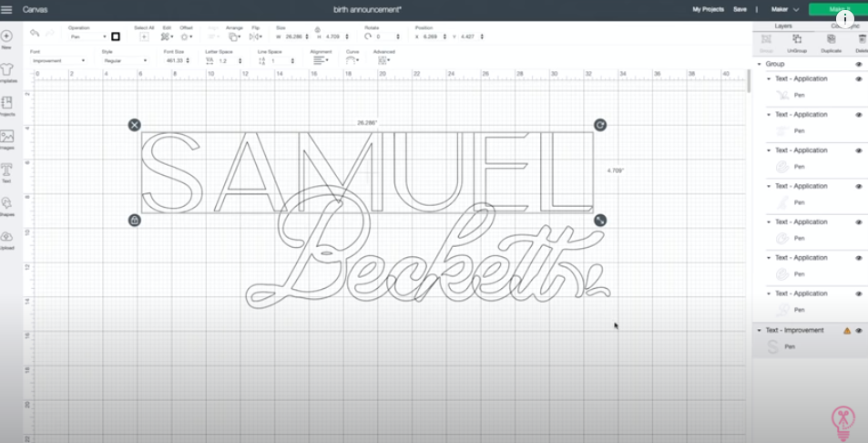Open the Operation Pen dropdown
Viewport: 868px width, 443px height.
pos(88,36)
